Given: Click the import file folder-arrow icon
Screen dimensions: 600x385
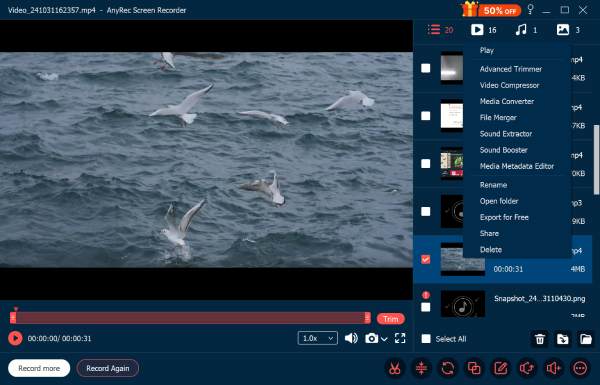Looking at the screenshot, I should [562, 339].
